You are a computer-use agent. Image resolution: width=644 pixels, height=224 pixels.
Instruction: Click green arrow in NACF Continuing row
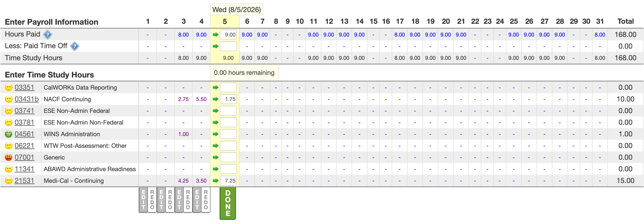(x=215, y=99)
